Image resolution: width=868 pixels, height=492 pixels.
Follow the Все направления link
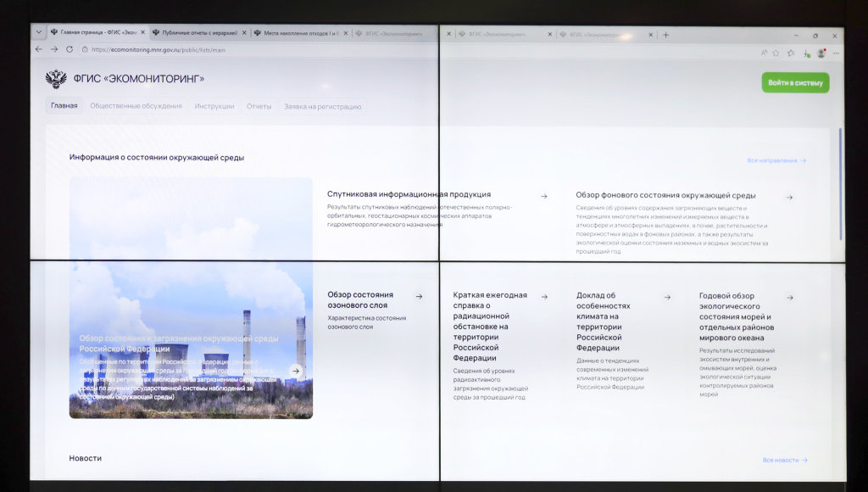click(x=776, y=160)
